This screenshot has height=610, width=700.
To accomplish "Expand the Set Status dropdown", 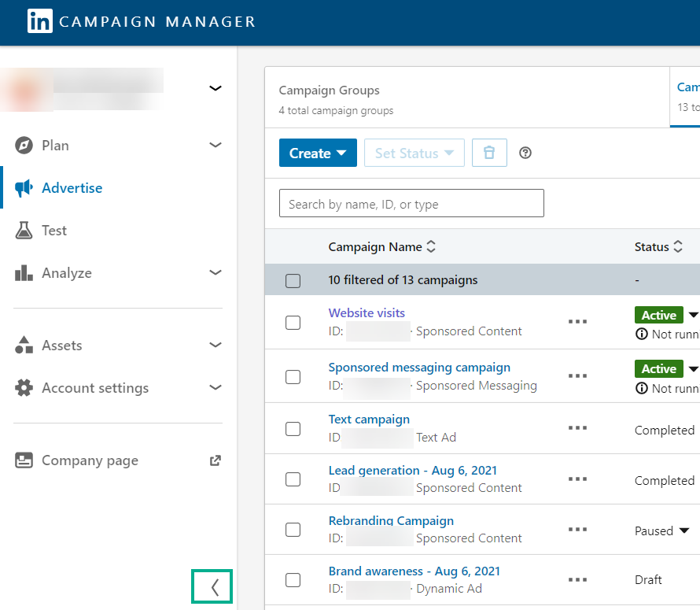I will [x=414, y=153].
